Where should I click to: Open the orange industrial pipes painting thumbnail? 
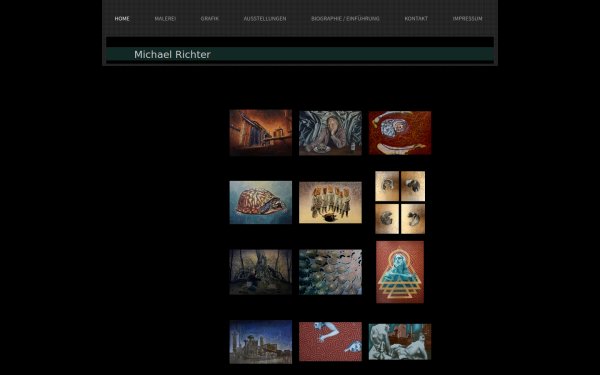pos(261,133)
